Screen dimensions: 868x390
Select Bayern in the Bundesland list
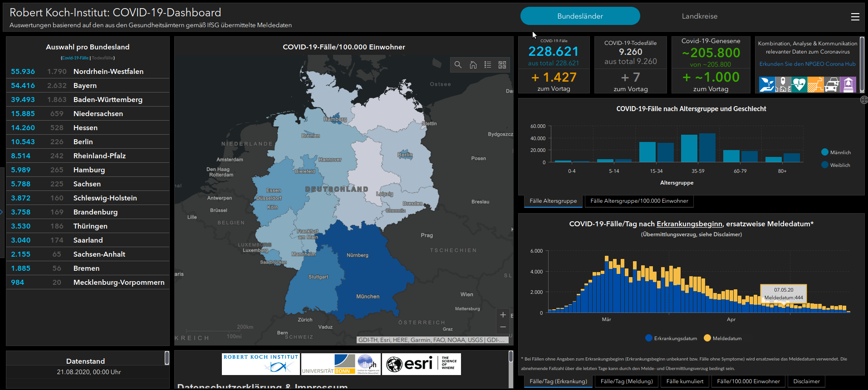click(85, 86)
